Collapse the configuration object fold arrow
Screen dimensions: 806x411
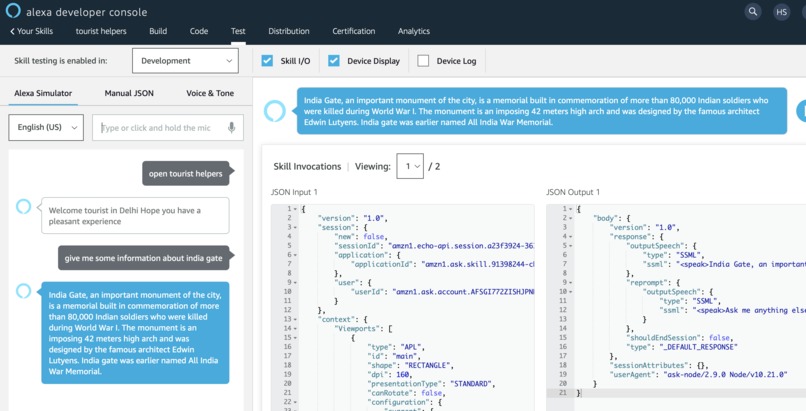click(x=296, y=402)
